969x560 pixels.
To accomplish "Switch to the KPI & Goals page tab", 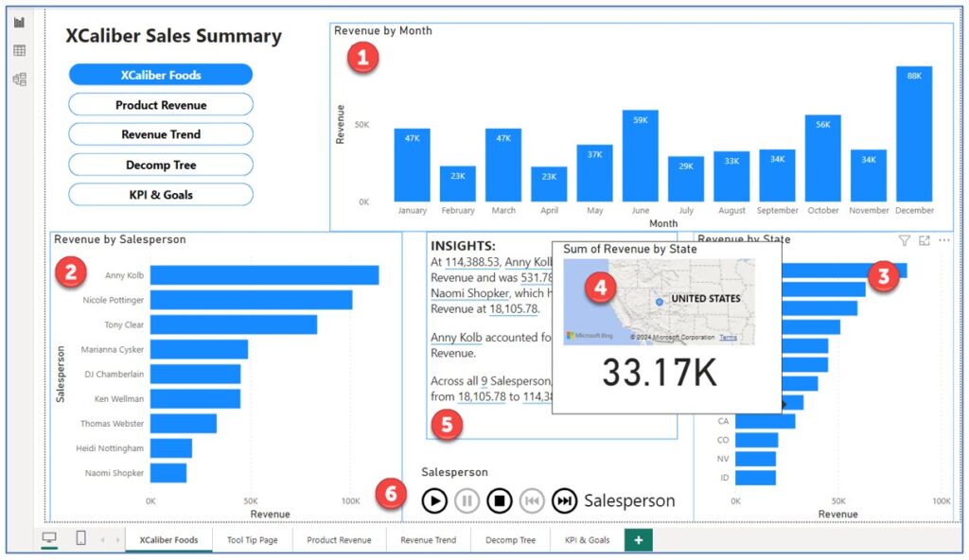I will [x=587, y=539].
